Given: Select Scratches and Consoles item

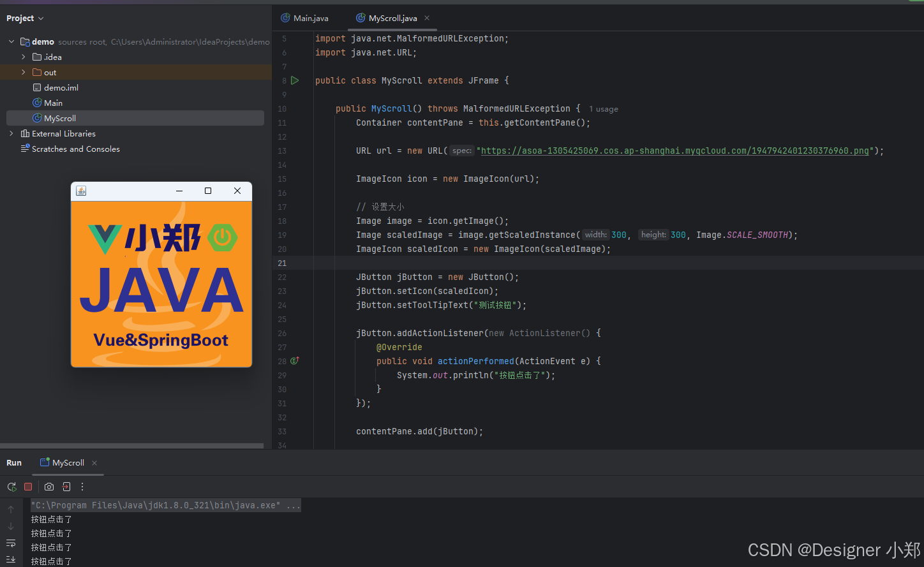Looking at the screenshot, I should 70,149.
